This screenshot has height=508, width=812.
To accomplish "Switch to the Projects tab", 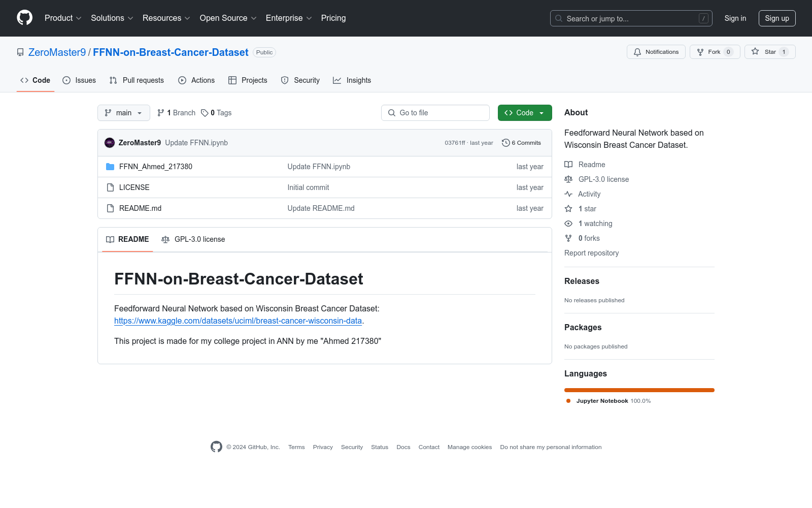I will coord(248,80).
